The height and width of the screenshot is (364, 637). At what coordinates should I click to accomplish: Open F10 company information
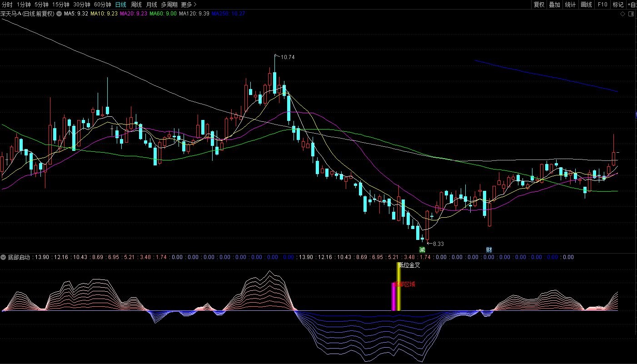602,5
